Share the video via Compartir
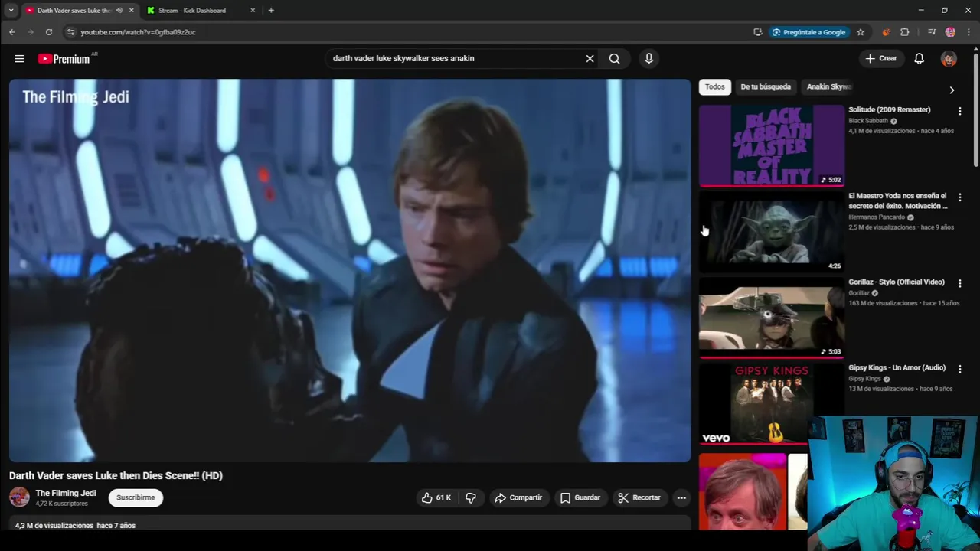The image size is (980, 551). [518, 497]
